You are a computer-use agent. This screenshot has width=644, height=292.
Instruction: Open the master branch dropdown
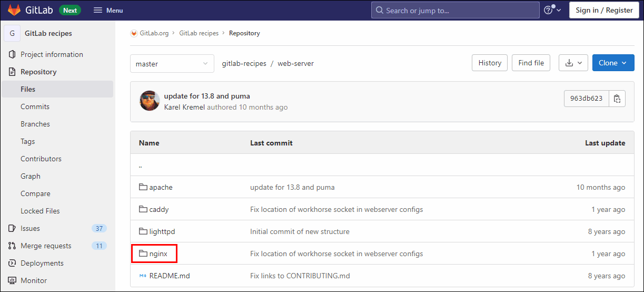(x=172, y=63)
